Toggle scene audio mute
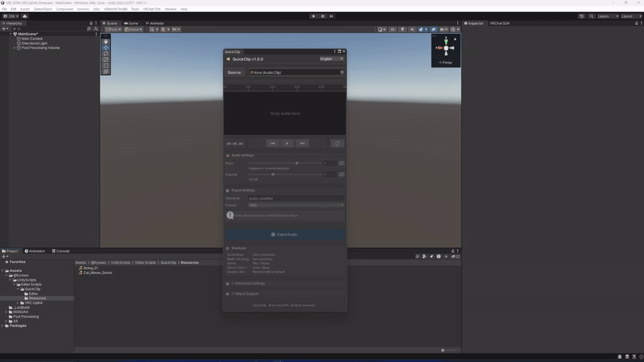Viewport: 644px width, 362px height. 412,29
